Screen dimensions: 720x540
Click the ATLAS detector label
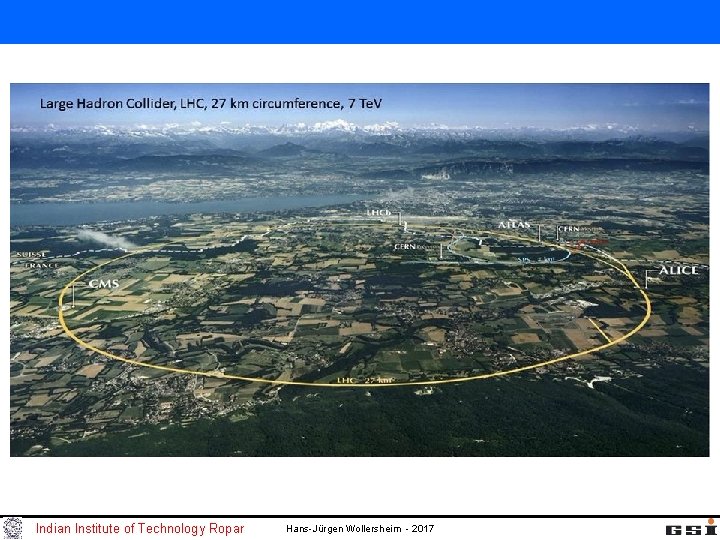pos(514,225)
